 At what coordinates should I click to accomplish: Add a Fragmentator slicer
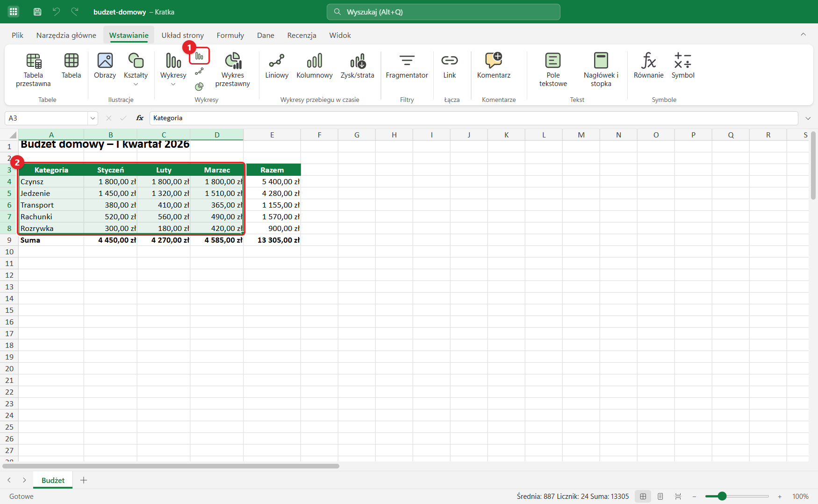click(407, 65)
